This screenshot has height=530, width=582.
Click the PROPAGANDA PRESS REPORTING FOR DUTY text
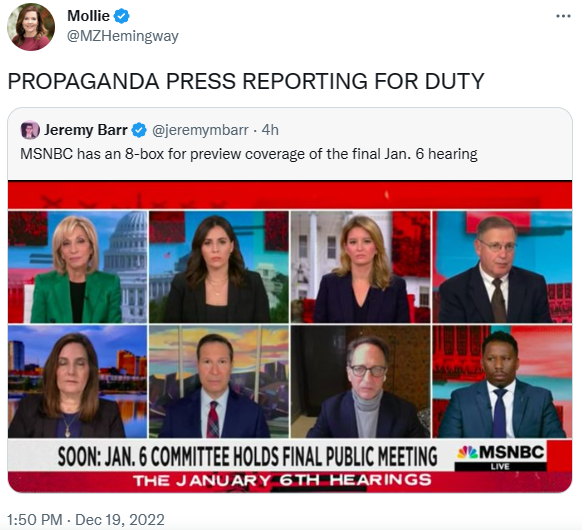coord(246,81)
